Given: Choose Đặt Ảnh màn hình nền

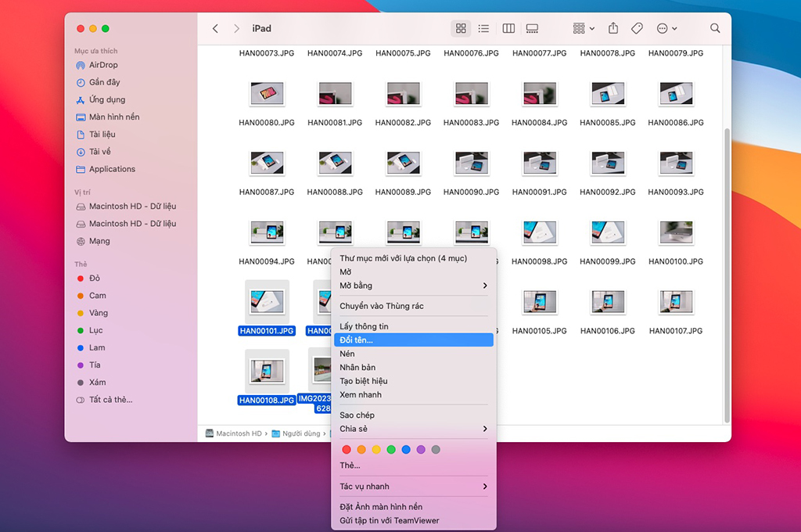Looking at the screenshot, I should [x=414, y=507].
